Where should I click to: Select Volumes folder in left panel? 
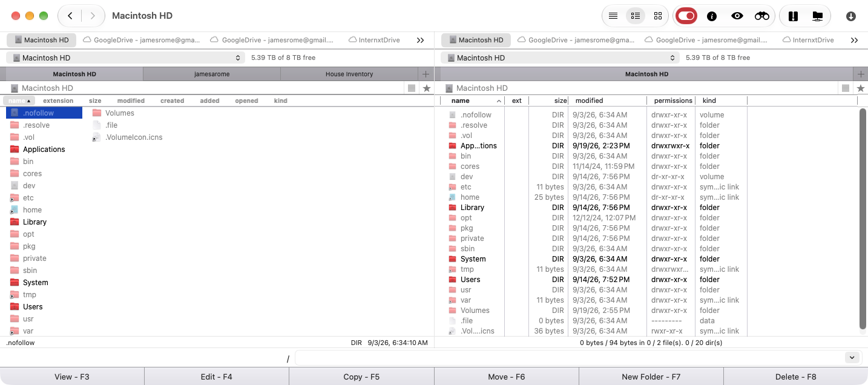[x=119, y=113]
